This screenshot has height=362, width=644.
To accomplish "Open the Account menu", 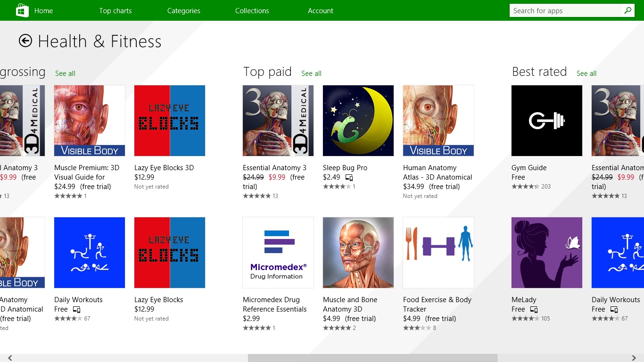I will pyautogui.click(x=321, y=10).
